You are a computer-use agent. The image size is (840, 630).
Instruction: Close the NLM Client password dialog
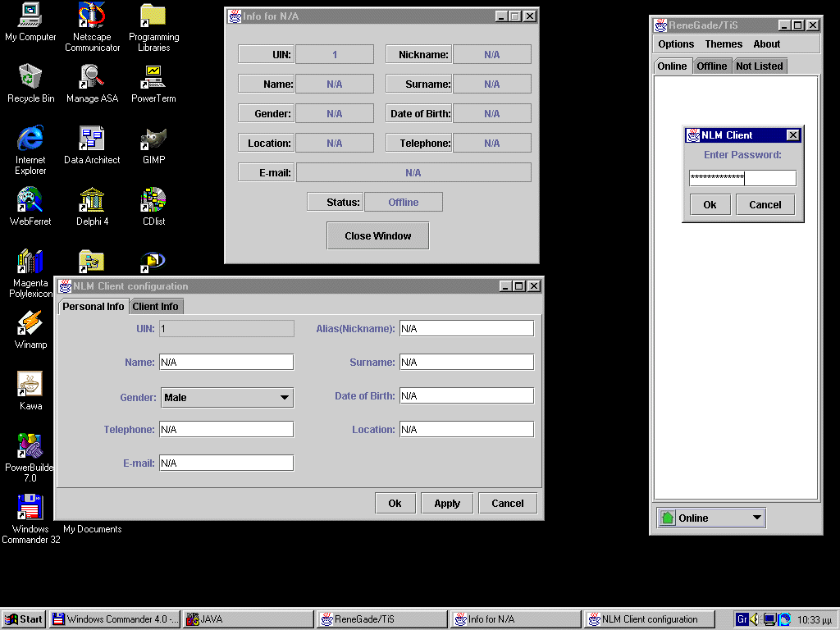pyautogui.click(x=793, y=135)
